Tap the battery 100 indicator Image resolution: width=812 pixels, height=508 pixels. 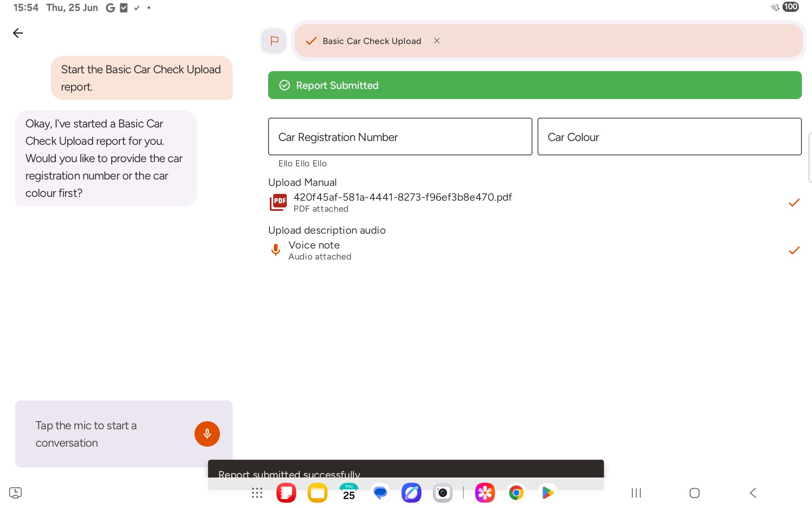(x=790, y=7)
